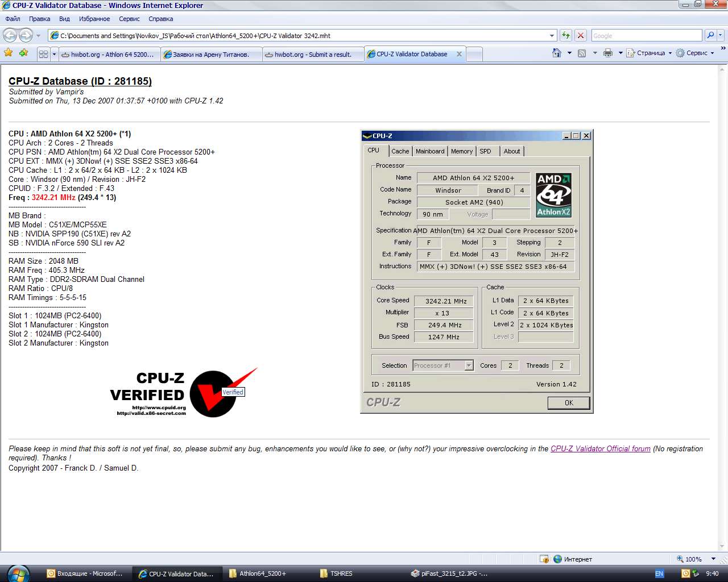Go forward with the Forward arrow button
This screenshot has height=582, width=728.
(26, 35)
